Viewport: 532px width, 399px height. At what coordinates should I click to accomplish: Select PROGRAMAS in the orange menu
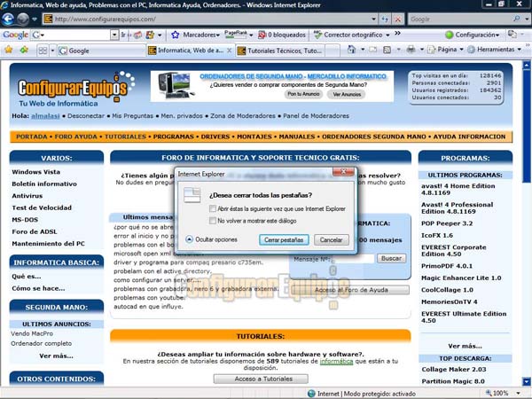click(174, 137)
